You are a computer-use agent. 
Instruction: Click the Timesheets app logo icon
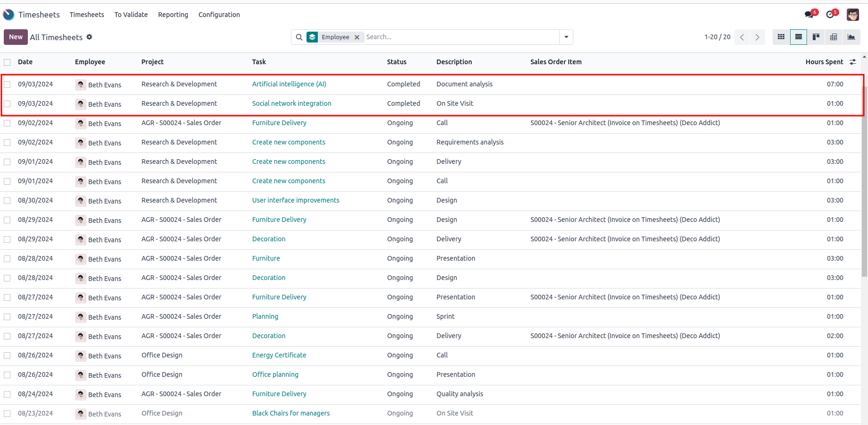[x=9, y=15]
